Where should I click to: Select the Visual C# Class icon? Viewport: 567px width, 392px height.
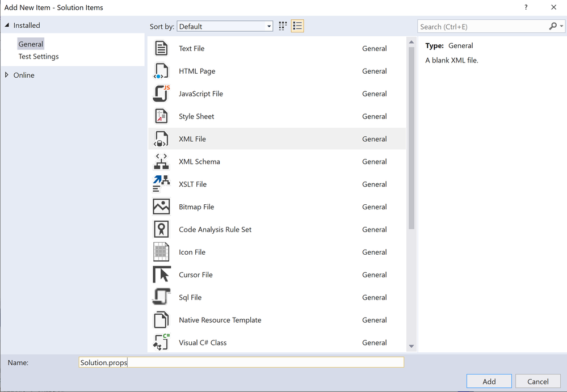coord(161,342)
